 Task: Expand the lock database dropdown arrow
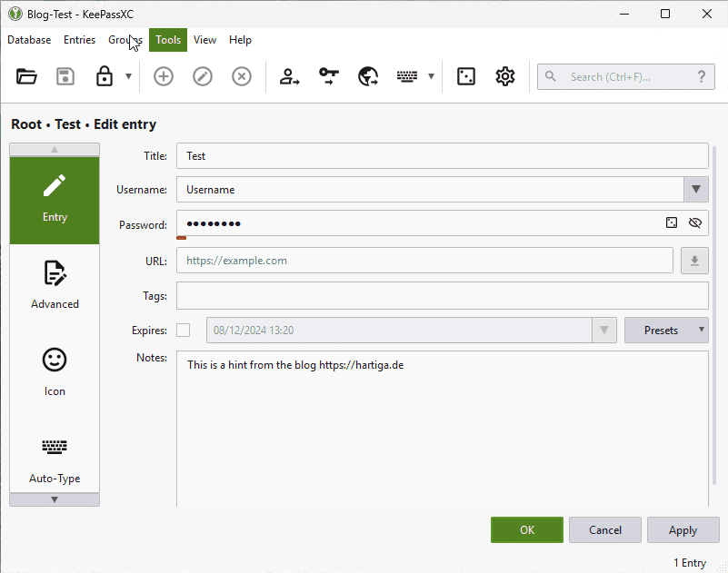tap(129, 76)
